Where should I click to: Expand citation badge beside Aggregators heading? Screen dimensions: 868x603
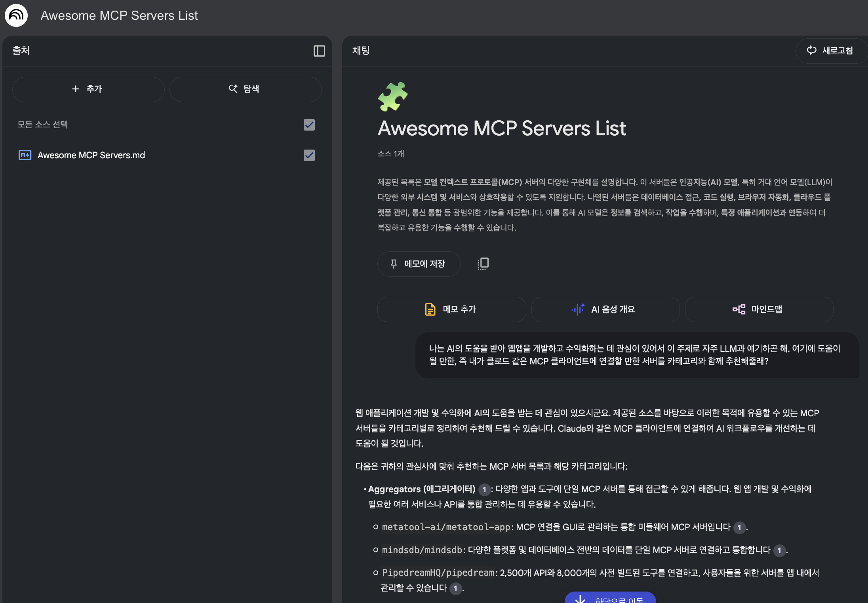point(484,489)
